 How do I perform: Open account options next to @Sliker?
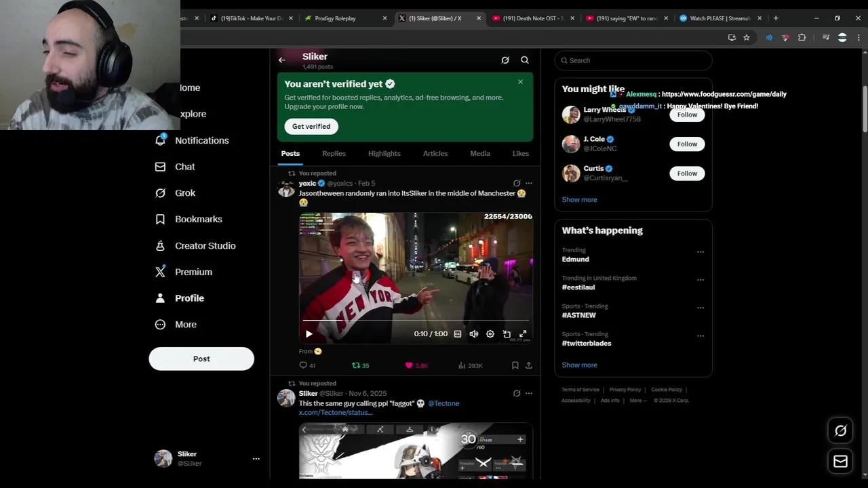tap(256, 459)
